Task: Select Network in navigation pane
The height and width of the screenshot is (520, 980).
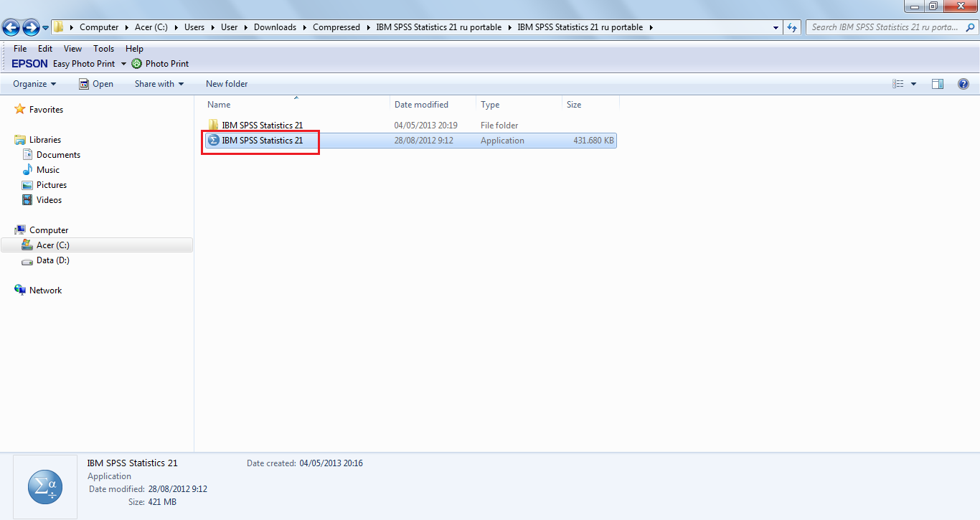Action: 45,290
